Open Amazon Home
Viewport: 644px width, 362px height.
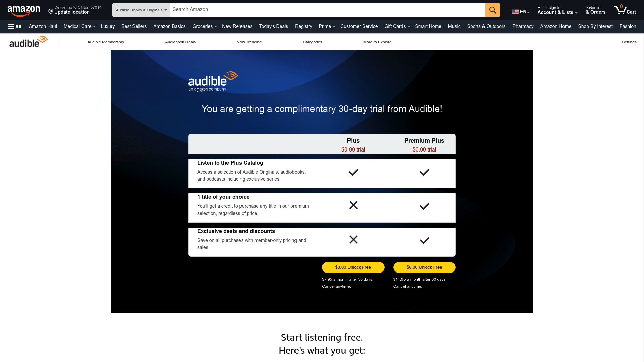click(555, 26)
